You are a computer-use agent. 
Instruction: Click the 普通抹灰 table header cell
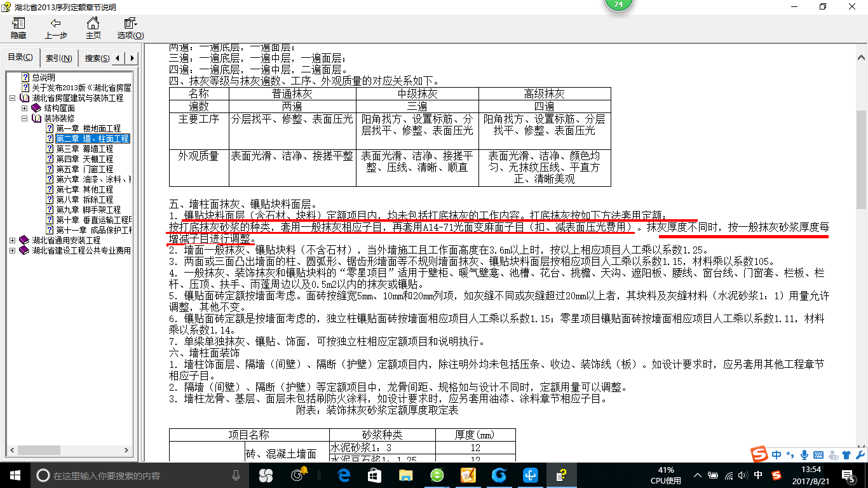point(292,93)
